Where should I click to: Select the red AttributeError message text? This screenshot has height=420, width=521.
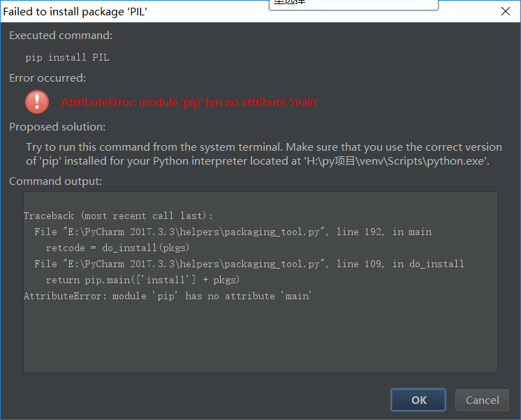tap(190, 103)
